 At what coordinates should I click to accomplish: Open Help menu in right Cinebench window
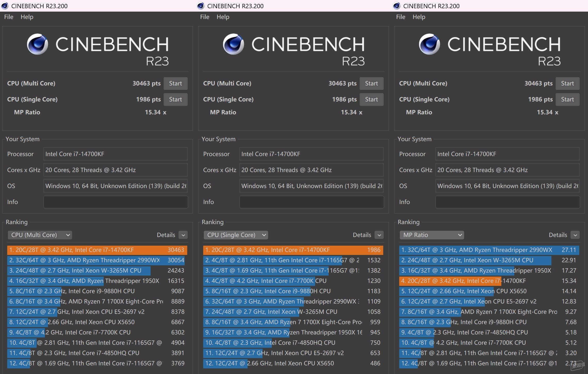pos(419,17)
